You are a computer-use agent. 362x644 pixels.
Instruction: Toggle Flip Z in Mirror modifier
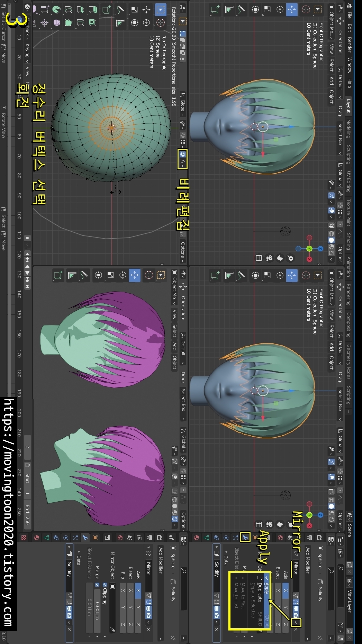tap(123, 624)
